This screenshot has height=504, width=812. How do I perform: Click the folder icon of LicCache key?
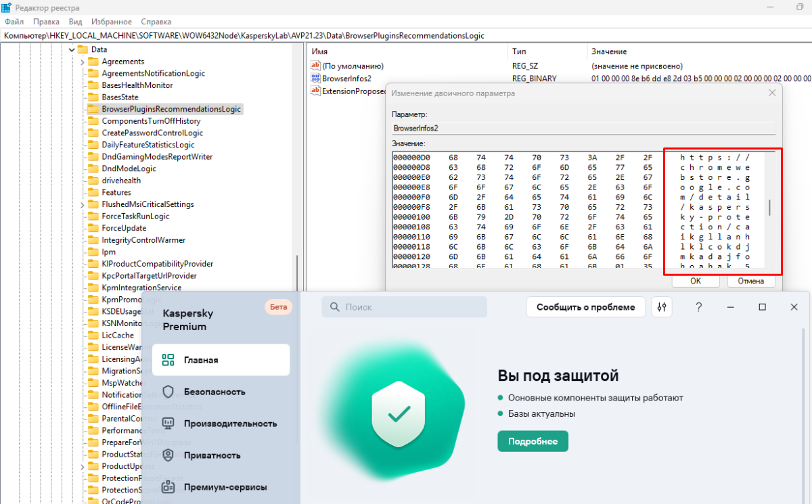pyautogui.click(x=93, y=335)
